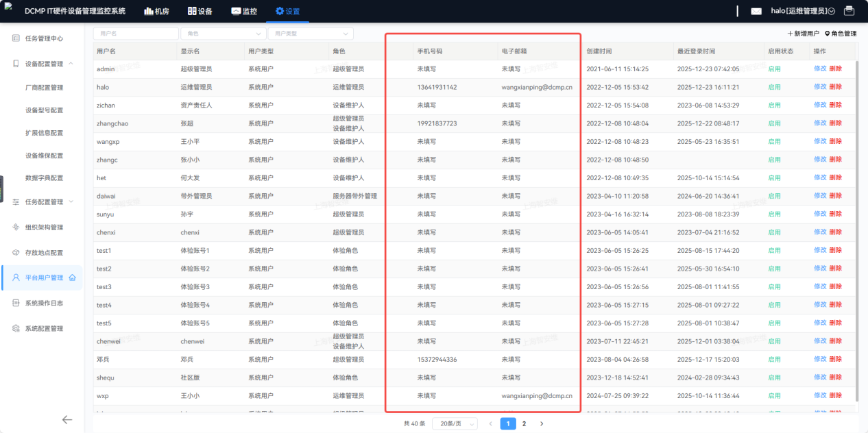Click 删除 for the test5 row
Screen dimensions: 868x433
(x=835, y=323)
